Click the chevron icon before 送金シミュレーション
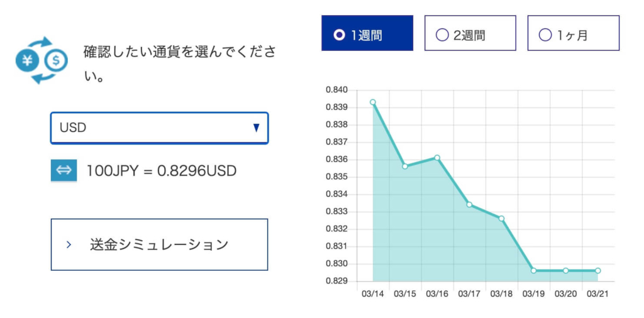644x318 pixels. [69, 244]
